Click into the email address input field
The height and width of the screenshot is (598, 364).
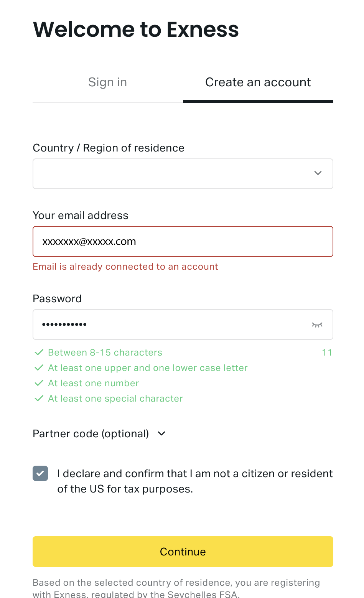[x=183, y=242]
